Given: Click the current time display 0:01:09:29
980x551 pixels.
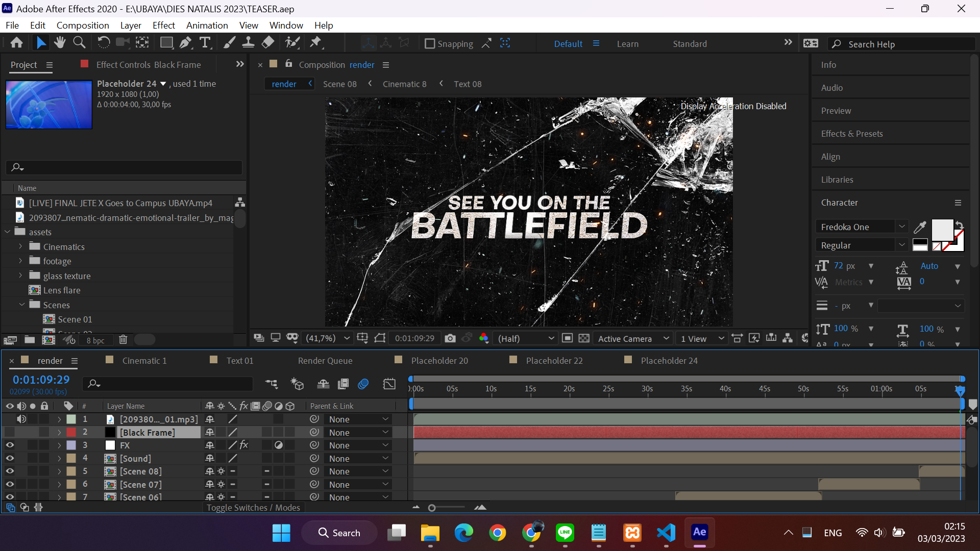Looking at the screenshot, I should tap(41, 380).
